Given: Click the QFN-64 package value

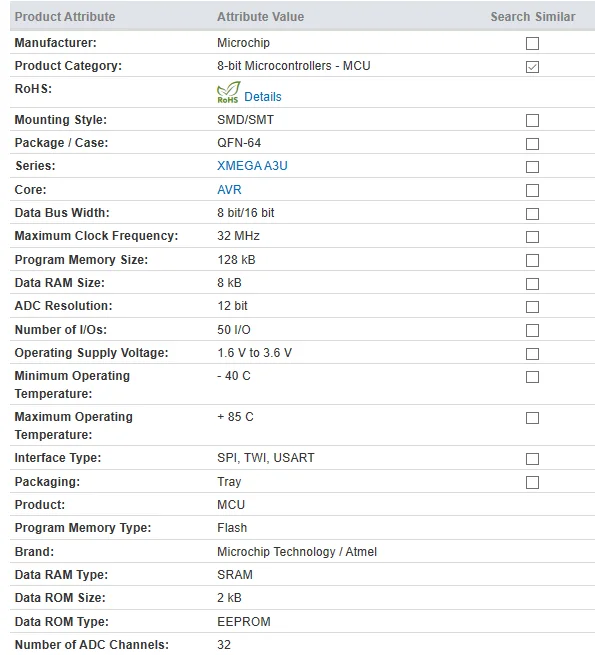Looking at the screenshot, I should [239, 143].
